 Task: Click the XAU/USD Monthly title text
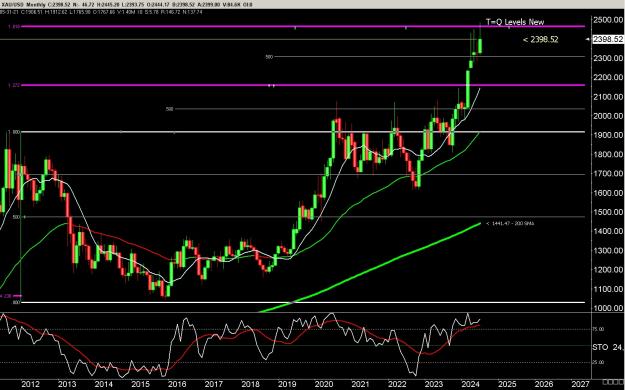(23, 5)
